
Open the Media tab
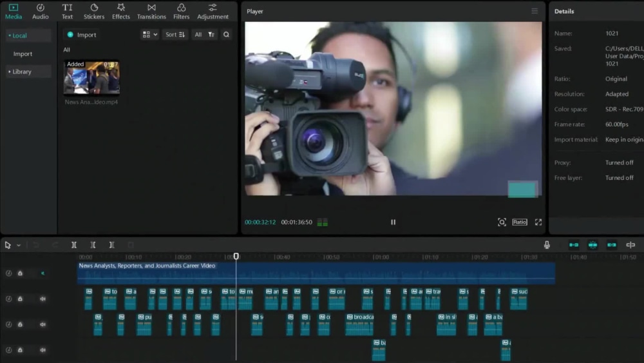point(13,12)
